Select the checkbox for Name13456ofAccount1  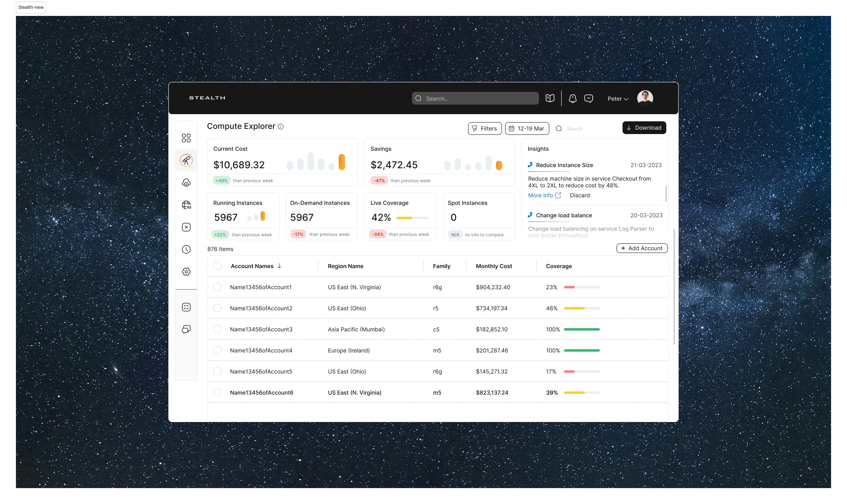point(217,287)
